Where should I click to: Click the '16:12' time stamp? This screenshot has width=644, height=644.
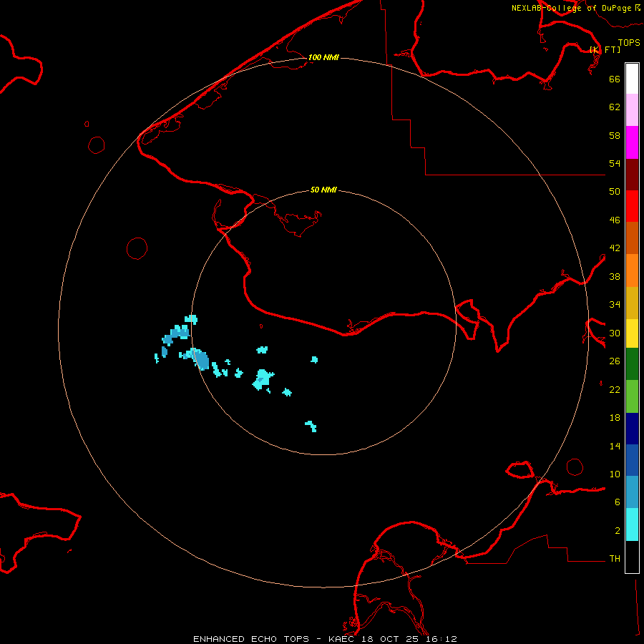click(441, 639)
